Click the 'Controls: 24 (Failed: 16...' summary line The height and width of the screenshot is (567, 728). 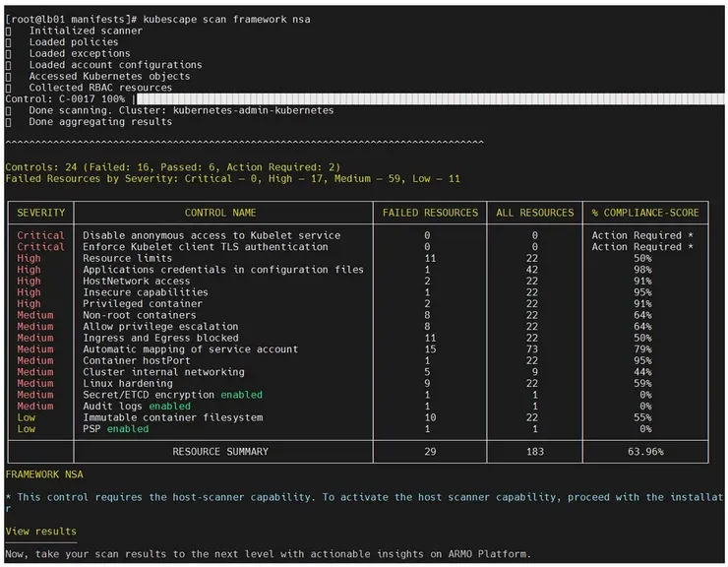click(173, 167)
